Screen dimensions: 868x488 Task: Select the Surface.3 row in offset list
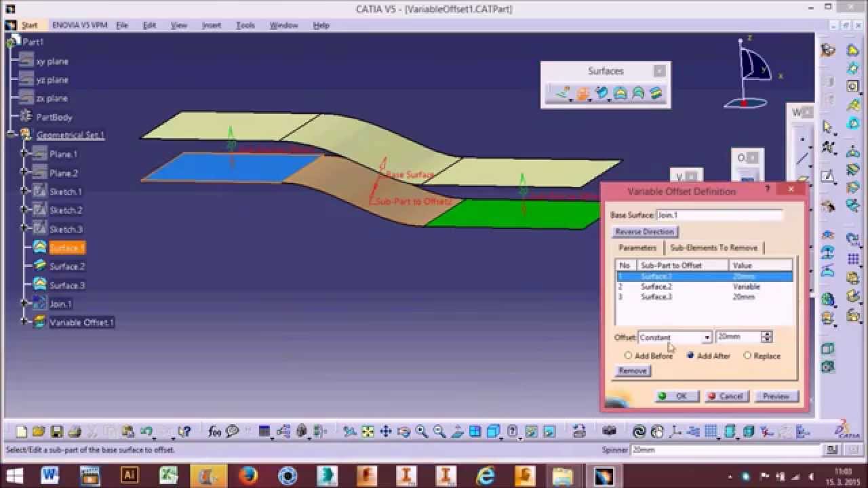[704, 297]
